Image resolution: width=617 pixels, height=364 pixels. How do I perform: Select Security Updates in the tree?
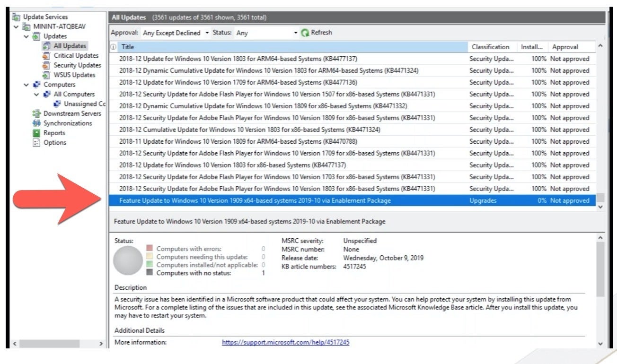(77, 65)
